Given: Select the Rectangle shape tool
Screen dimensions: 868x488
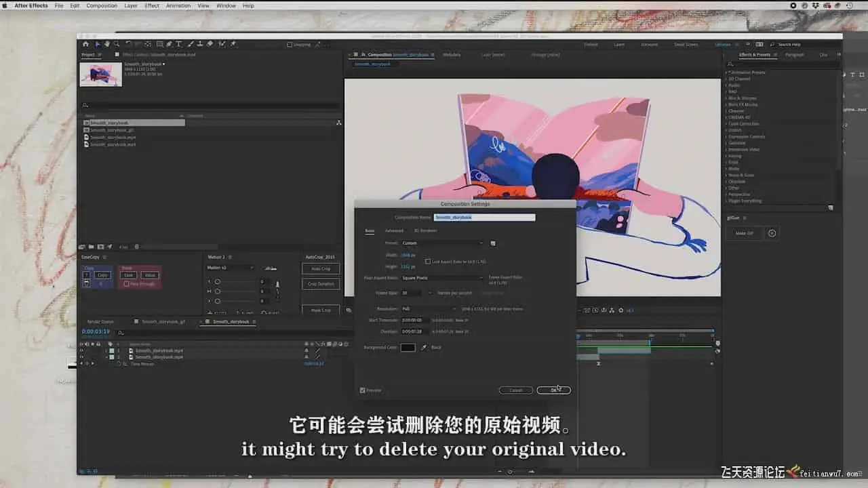Looking at the screenshot, I should (159, 44).
